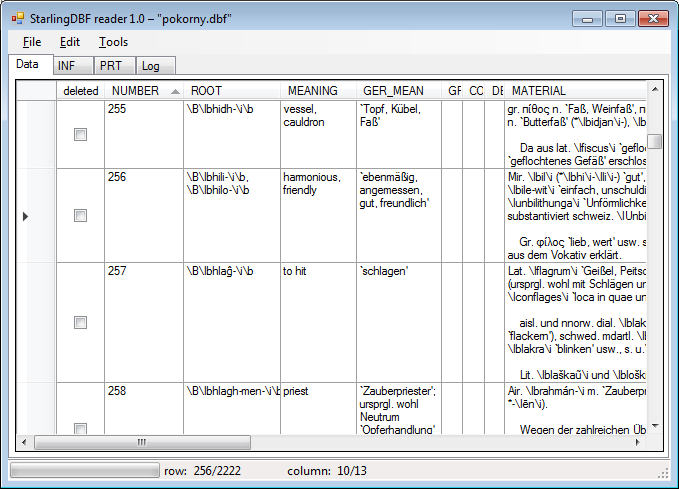Click the window resize grip in status bar

coord(663,474)
